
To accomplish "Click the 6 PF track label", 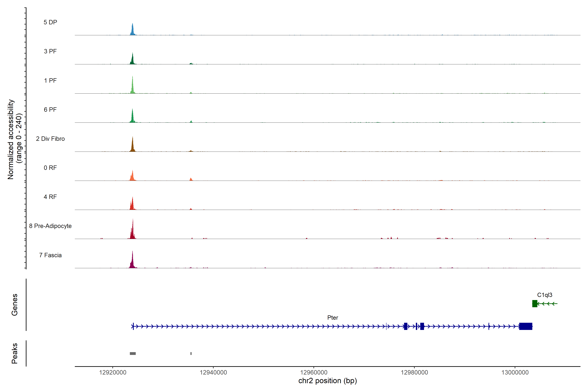I will (50, 109).
